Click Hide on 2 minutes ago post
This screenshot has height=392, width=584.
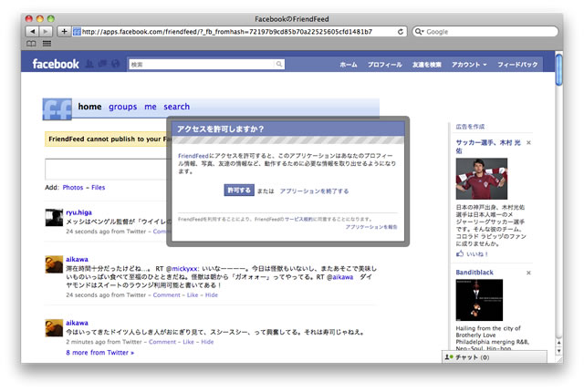coord(207,342)
